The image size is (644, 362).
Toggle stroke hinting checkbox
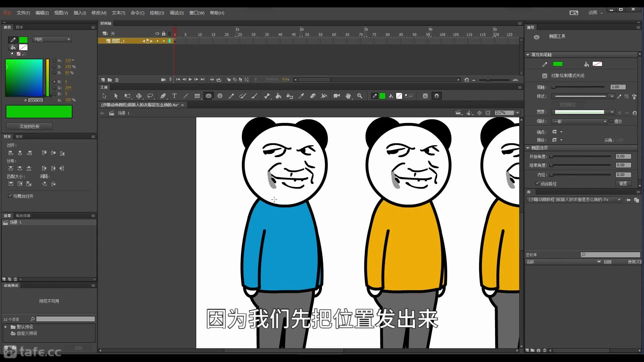pos(611,121)
